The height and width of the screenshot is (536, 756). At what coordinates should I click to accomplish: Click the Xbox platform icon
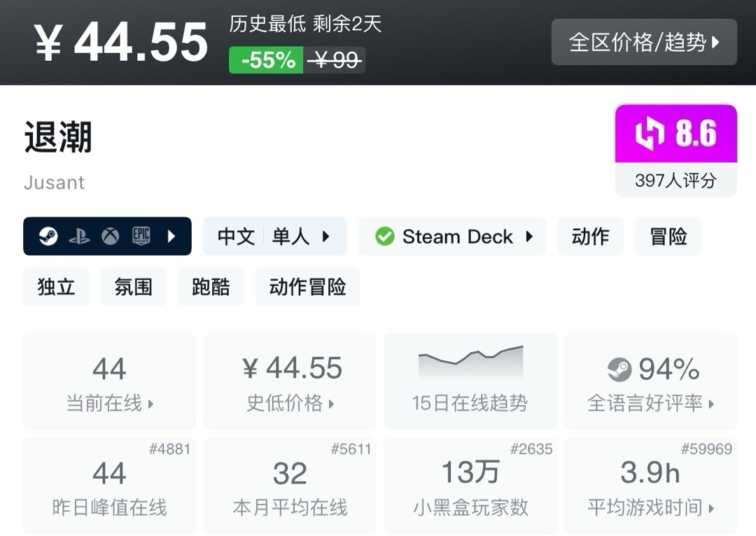click(110, 237)
